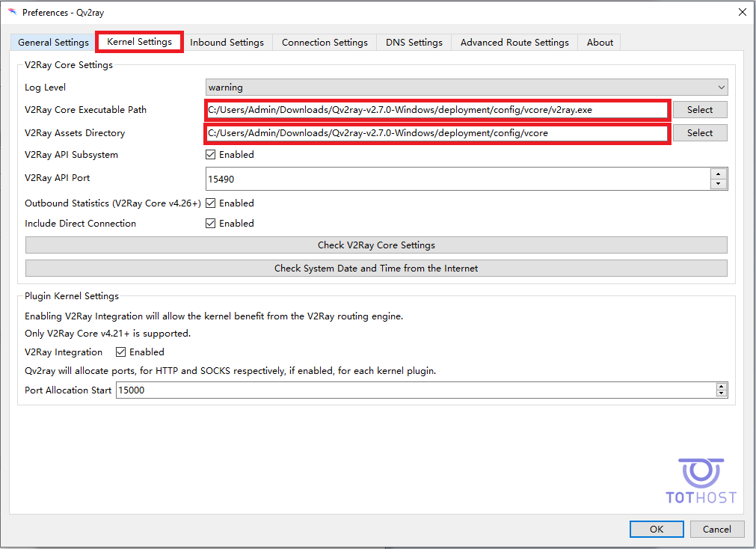The height and width of the screenshot is (549, 756).
Task: Confirm preferences with OK button
Action: coord(656,529)
